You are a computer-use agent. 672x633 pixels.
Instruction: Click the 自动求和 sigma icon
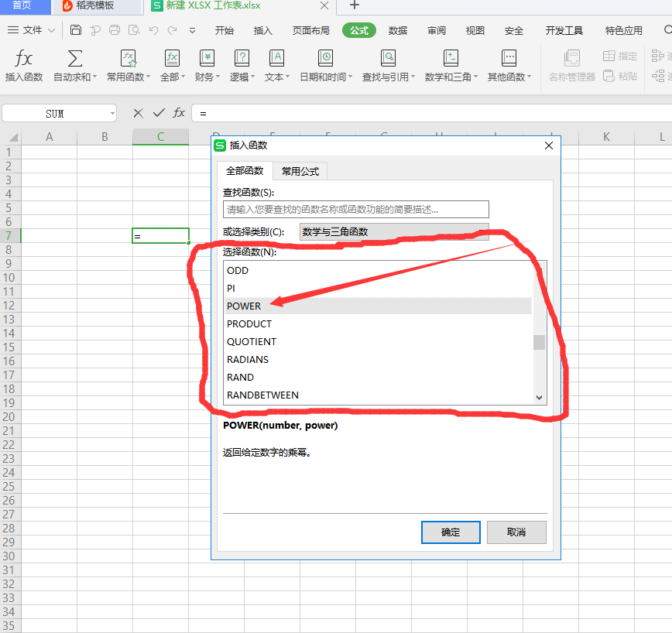75,59
